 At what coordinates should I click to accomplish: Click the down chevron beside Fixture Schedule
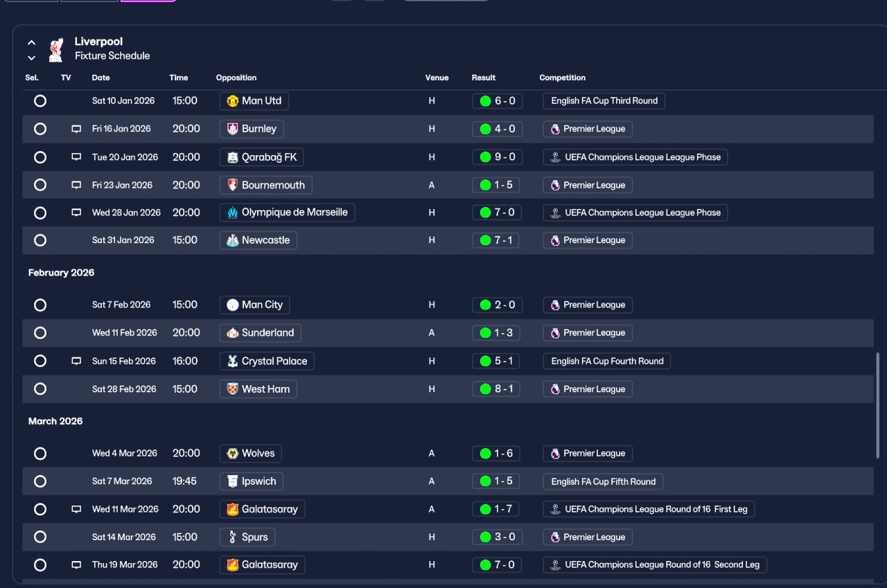click(31, 57)
